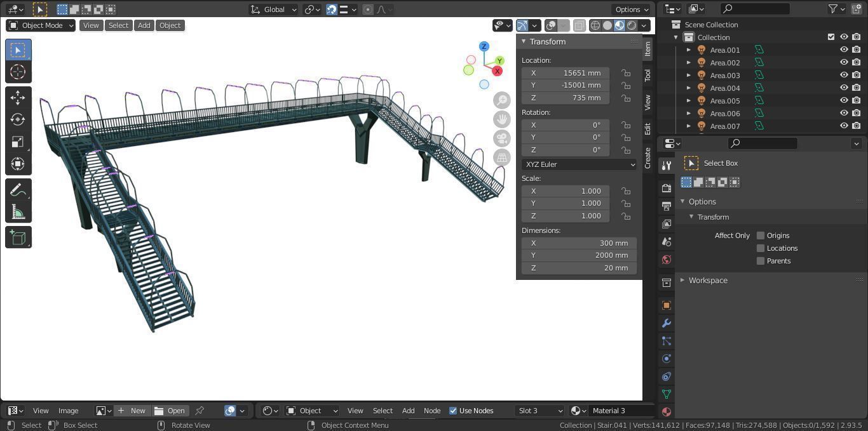Screen dimensions: 868x431
Task: Click the Rotation Y value field
Action: click(566, 137)
